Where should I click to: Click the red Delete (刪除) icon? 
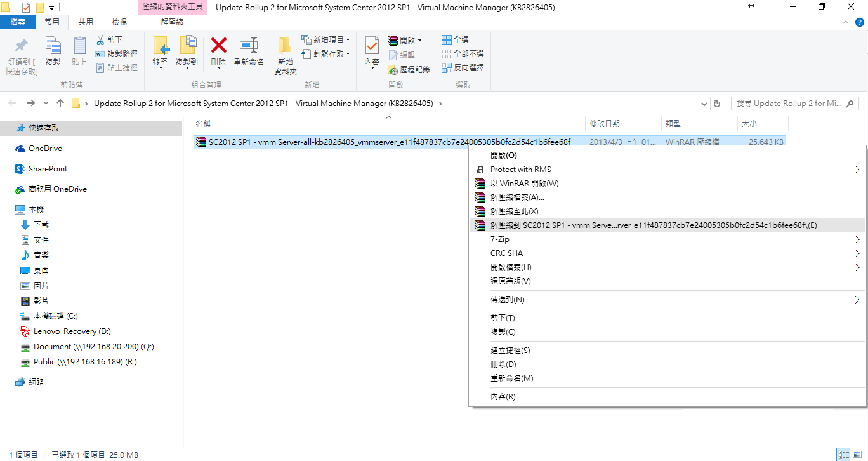(218, 46)
